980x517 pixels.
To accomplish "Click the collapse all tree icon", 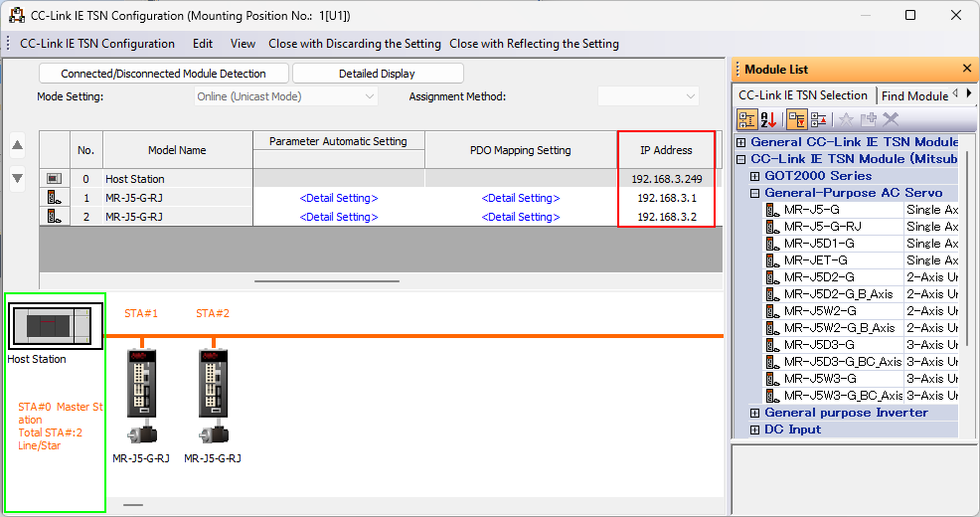I will (819, 119).
